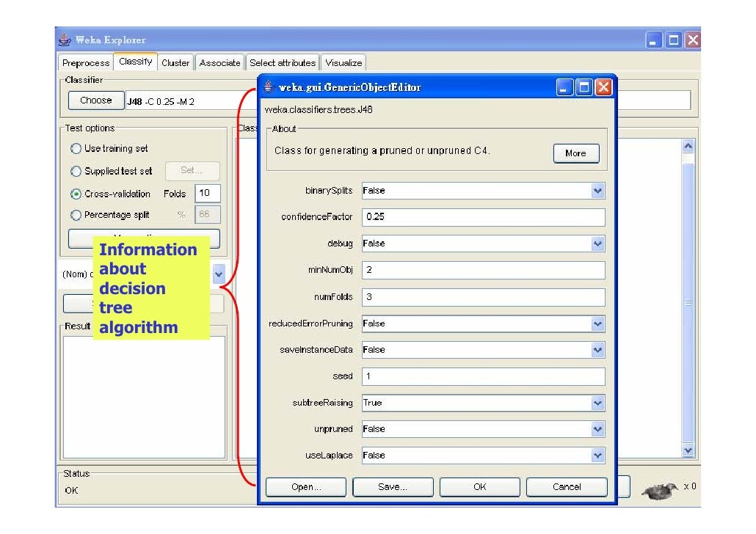The height and width of the screenshot is (534, 756).
Task: Click the OK status text
Action: click(x=71, y=491)
